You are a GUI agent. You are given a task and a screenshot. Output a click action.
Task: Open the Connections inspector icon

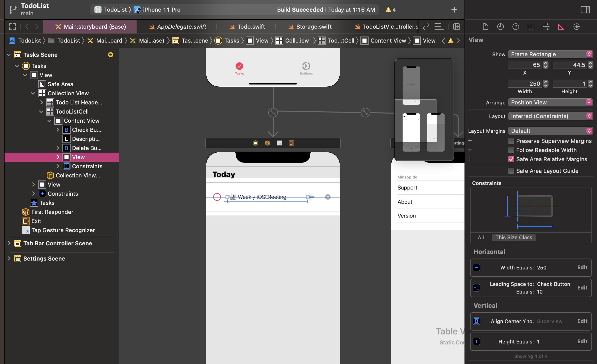576,27
